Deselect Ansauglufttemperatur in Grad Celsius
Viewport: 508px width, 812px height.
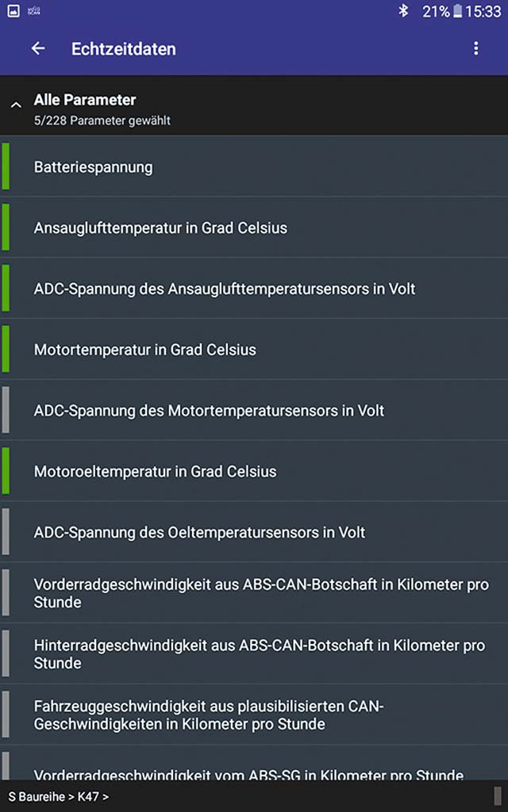(x=254, y=228)
